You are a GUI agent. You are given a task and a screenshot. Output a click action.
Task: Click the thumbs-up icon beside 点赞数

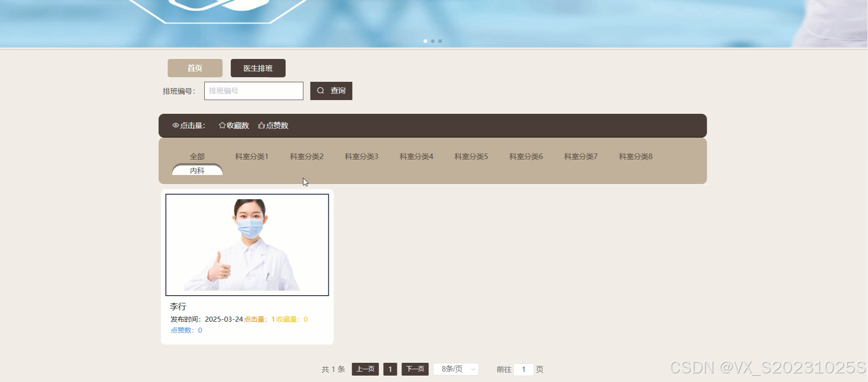[261, 125]
